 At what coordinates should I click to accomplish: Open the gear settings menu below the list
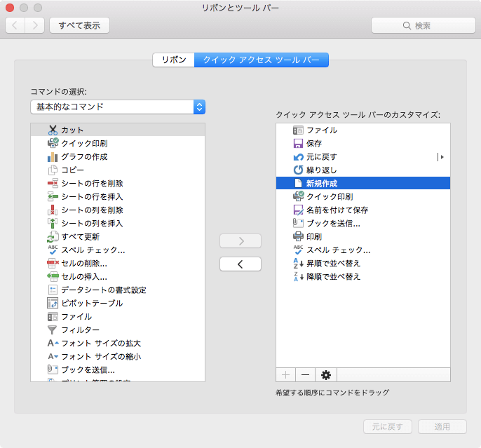(x=326, y=374)
